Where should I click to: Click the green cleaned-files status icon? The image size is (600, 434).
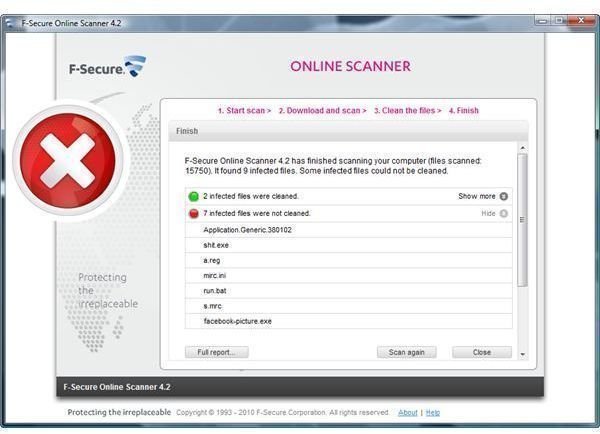[194, 196]
